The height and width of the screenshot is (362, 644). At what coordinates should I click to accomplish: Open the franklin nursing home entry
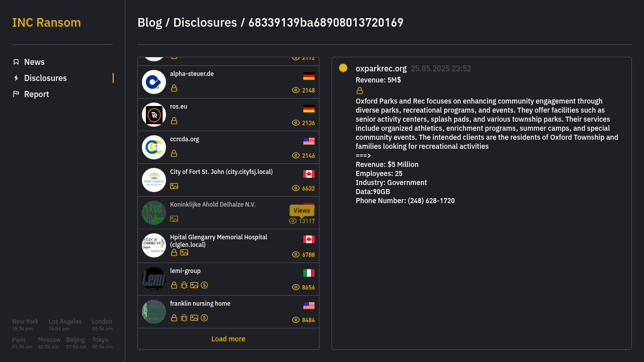coord(228,312)
